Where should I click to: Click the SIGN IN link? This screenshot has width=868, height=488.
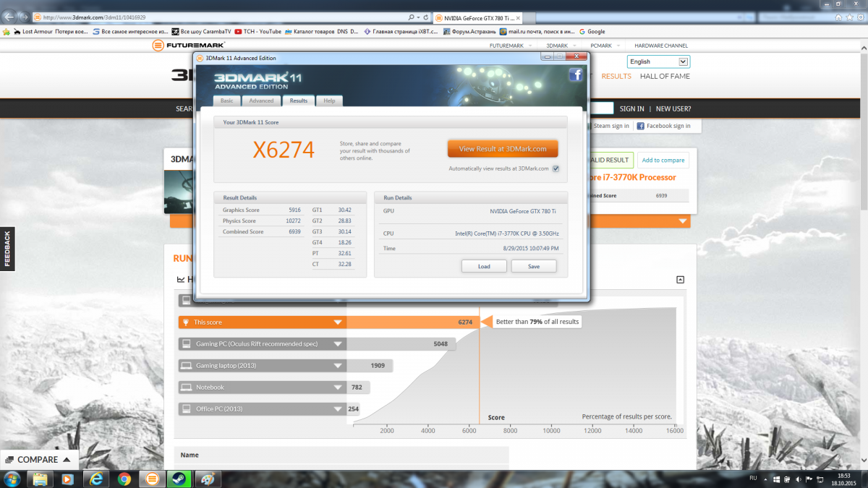point(631,109)
